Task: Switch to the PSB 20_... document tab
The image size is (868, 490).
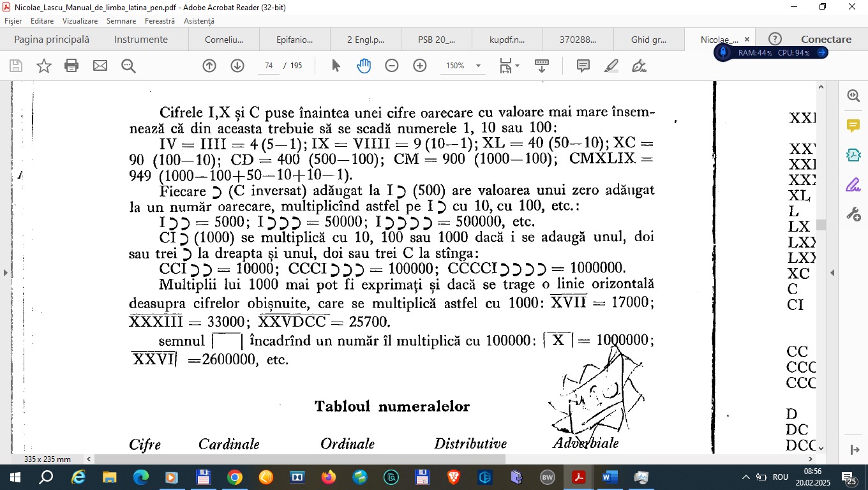Action: [x=437, y=40]
